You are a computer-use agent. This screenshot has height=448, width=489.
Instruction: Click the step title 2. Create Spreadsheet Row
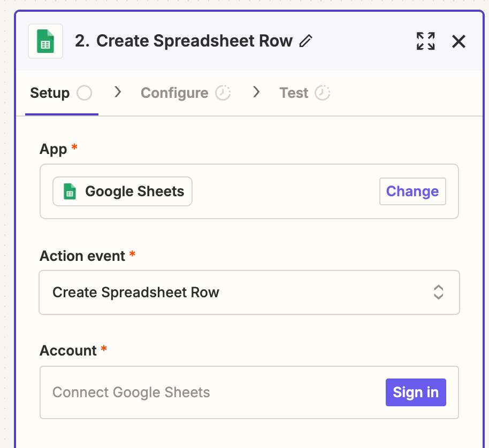184,41
